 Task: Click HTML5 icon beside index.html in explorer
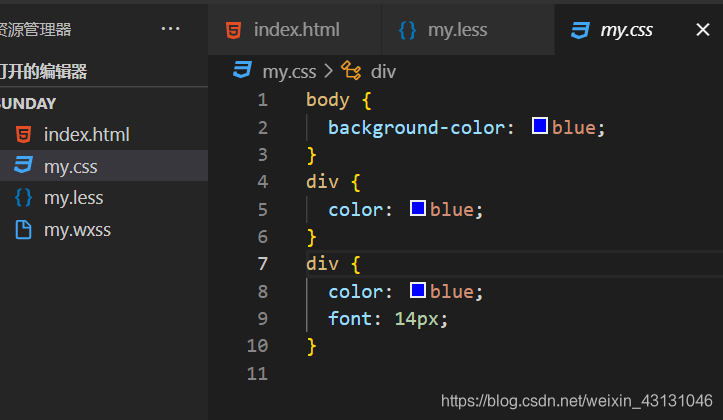pyautogui.click(x=24, y=135)
